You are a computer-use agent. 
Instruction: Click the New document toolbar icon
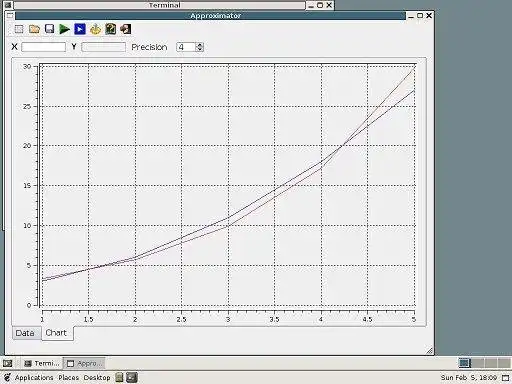19,29
